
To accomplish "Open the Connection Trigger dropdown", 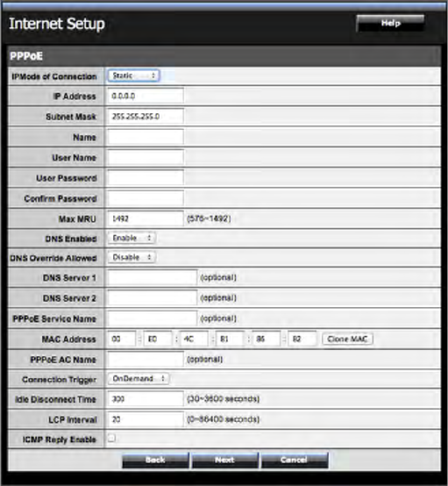I will [139, 378].
